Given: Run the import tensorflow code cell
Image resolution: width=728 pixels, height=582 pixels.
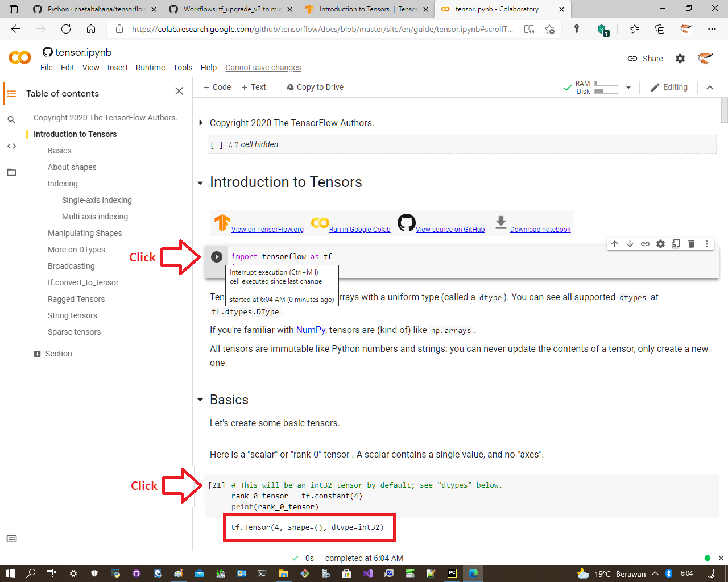Looking at the screenshot, I should [x=217, y=257].
